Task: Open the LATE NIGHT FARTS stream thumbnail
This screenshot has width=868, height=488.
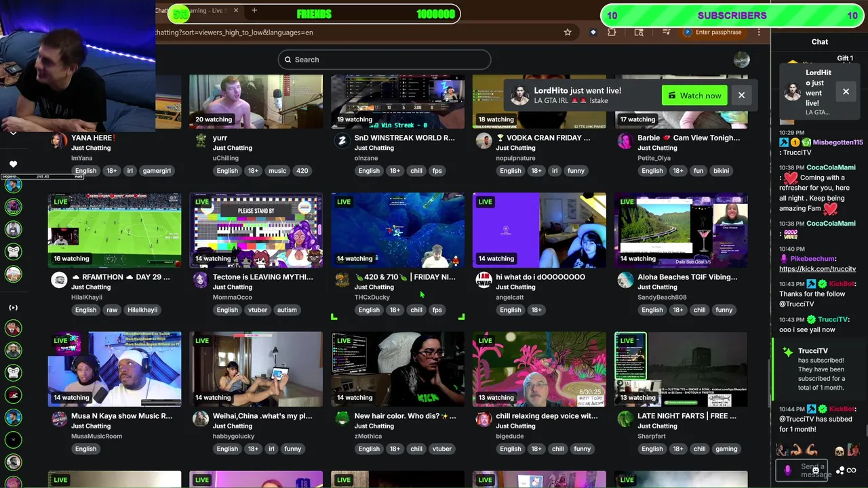Action: 681,369
